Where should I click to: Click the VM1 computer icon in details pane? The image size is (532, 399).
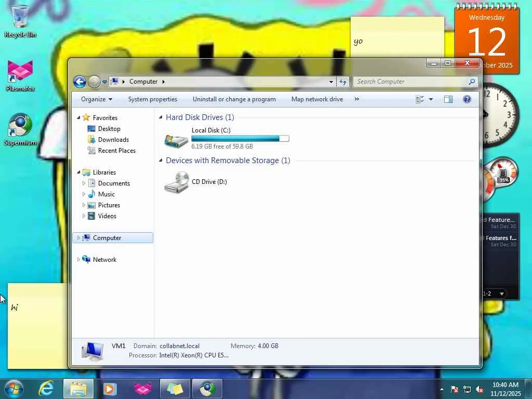(x=92, y=351)
